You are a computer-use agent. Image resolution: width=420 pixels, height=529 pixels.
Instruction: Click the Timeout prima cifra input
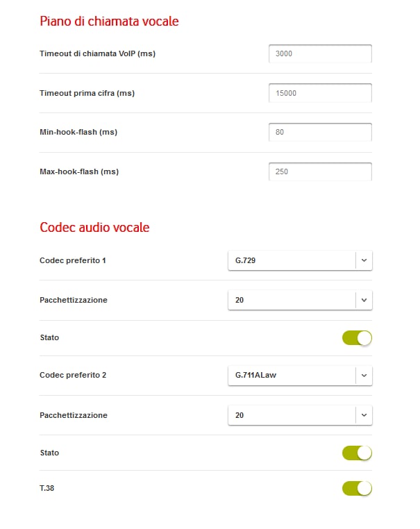pos(320,93)
